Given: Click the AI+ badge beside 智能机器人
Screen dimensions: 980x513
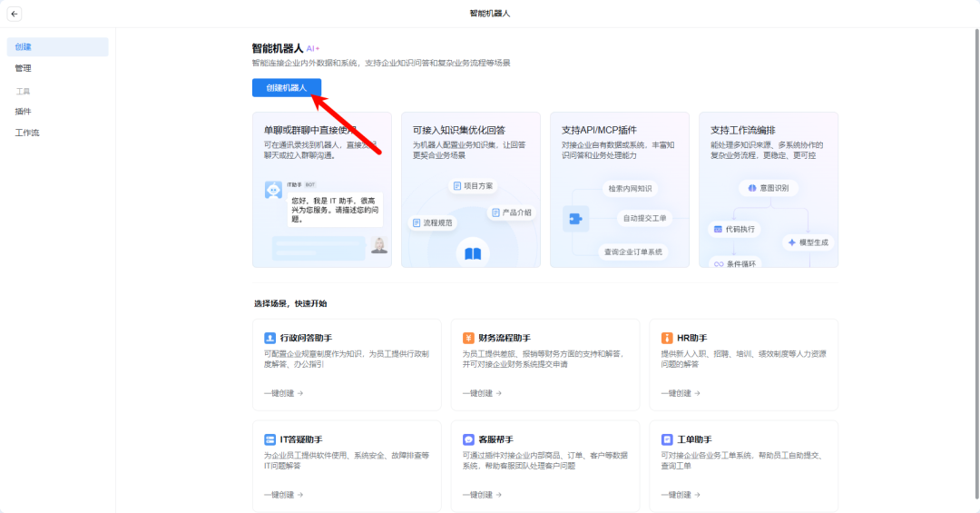Looking at the screenshot, I should [x=312, y=48].
